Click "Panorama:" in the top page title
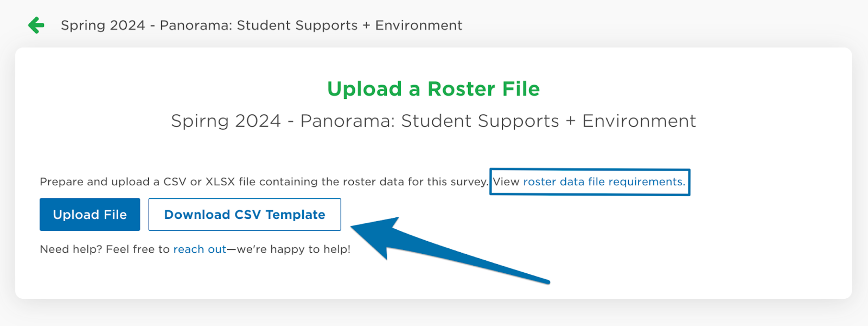 pos(195,26)
